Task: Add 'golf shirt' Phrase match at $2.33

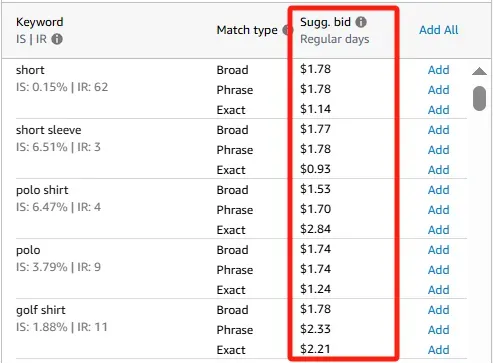Action: click(x=438, y=330)
